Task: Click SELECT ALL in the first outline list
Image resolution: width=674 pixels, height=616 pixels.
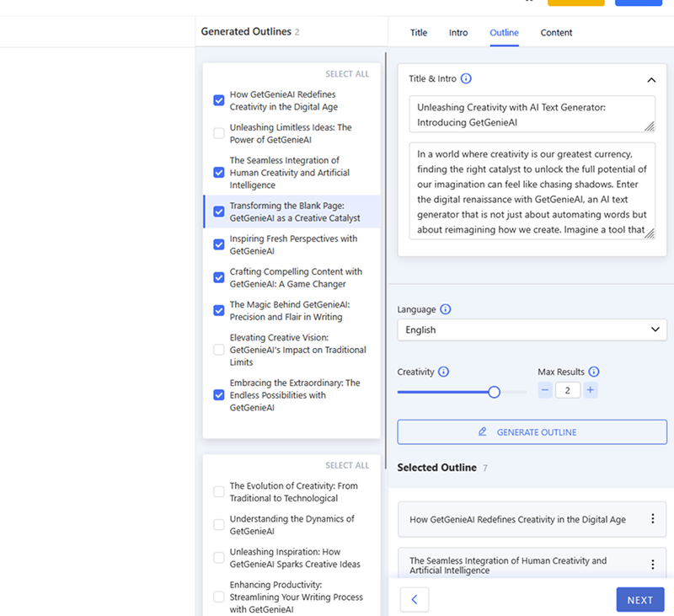Action: (x=347, y=74)
